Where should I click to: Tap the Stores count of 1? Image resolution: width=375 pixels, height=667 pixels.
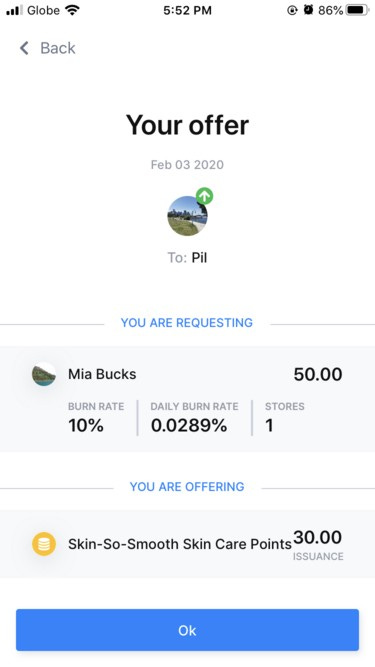269,425
